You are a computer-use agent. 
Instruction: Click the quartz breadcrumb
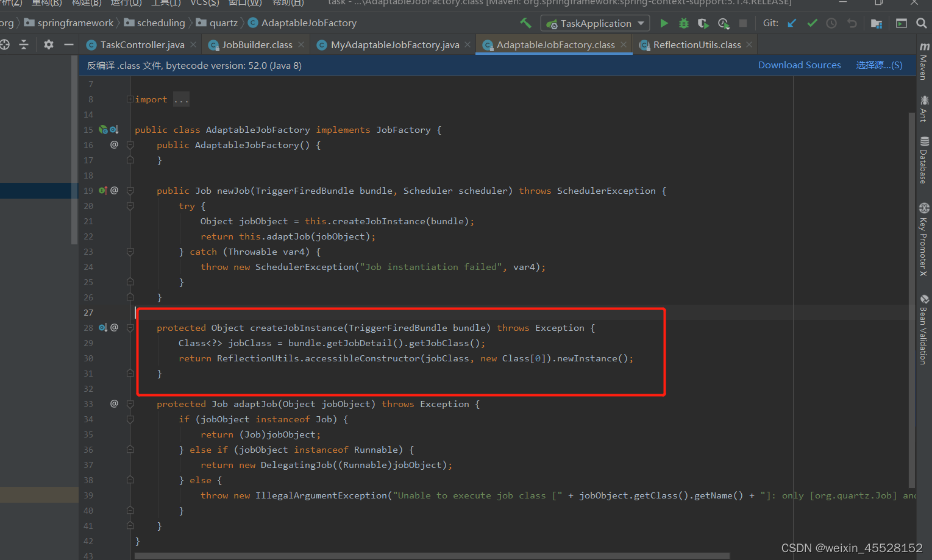pos(217,23)
